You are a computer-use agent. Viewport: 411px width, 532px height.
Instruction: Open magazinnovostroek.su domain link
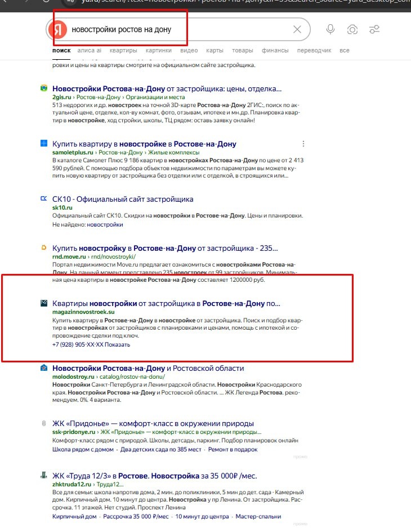pyautogui.click(x=83, y=312)
